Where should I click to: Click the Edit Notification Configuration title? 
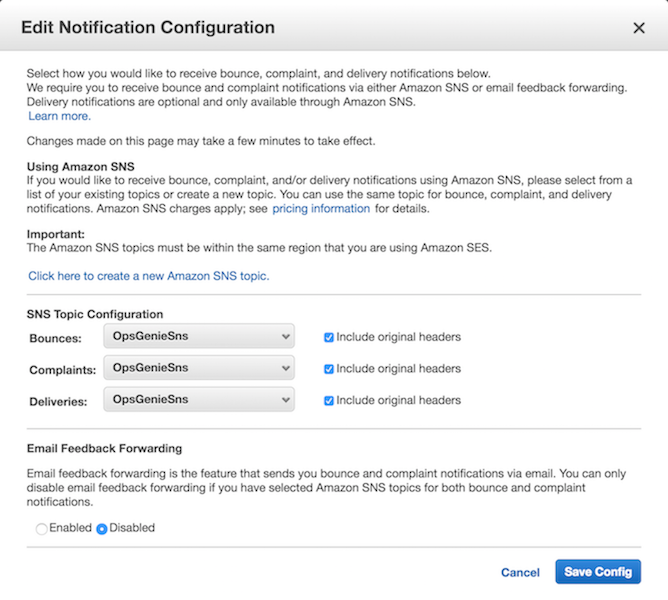tap(147, 28)
